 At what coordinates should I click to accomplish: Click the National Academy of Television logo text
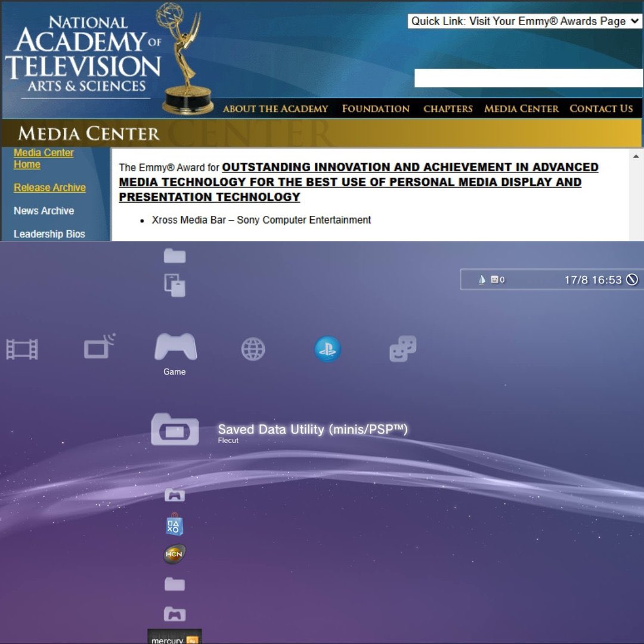pos(83,54)
